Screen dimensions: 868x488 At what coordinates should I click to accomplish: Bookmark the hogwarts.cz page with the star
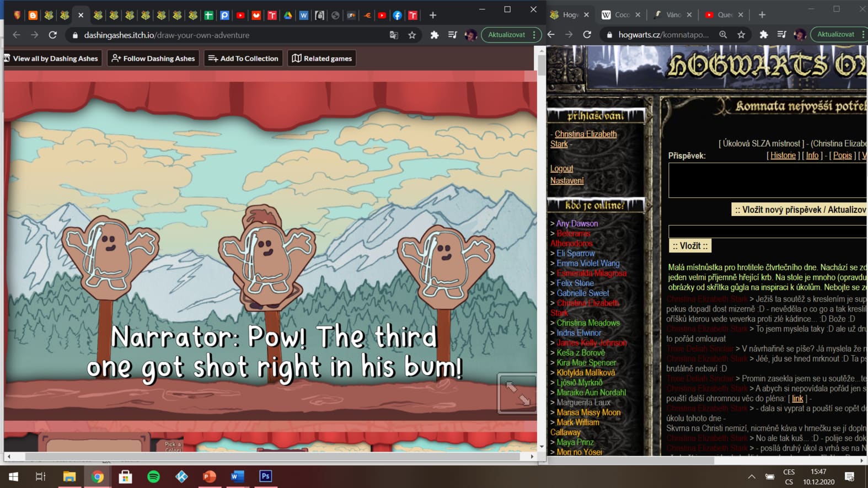[741, 34]
